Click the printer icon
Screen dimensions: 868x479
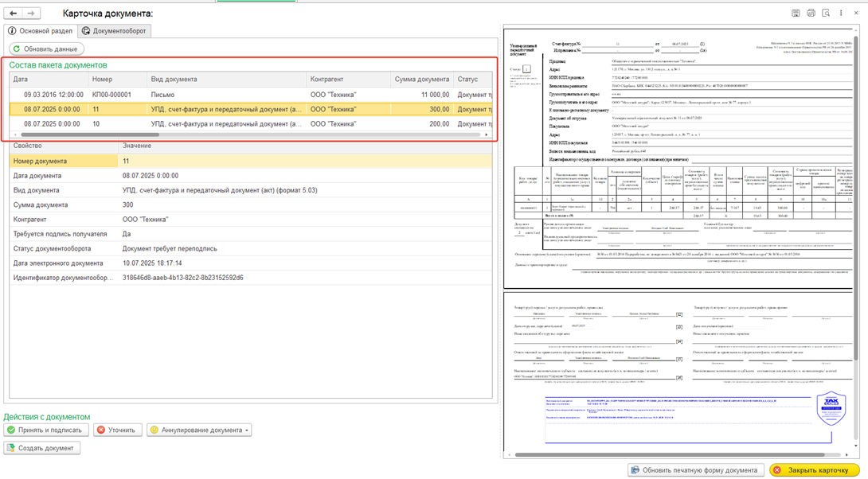pos(811,14)
